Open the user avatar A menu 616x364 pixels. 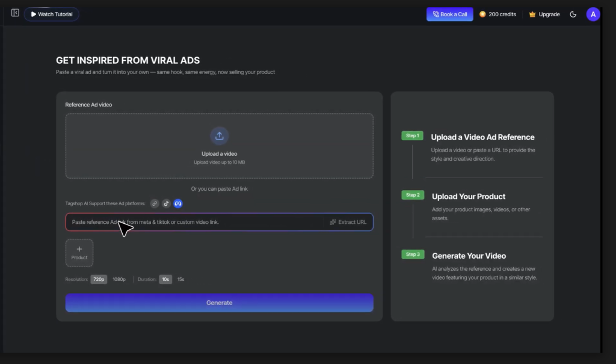tap(593, 14)
